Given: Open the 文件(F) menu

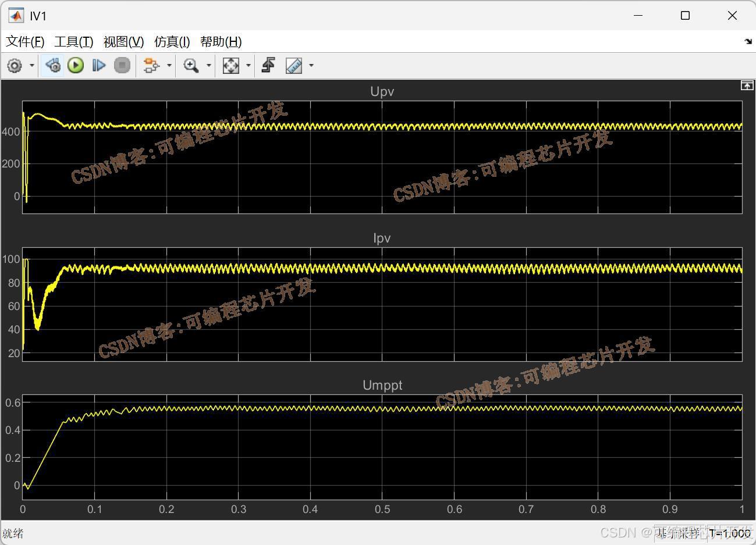Looking at the screenshot, I should pos(25,42).
